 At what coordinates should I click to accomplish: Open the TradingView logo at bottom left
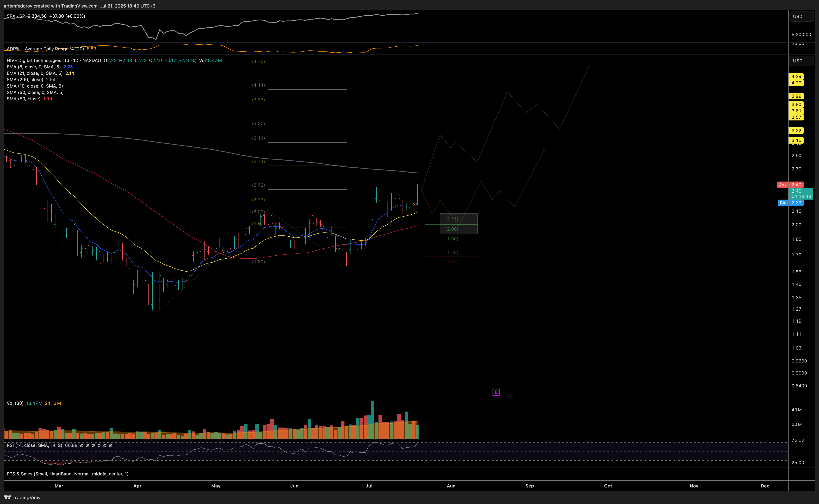pos(22,497)
